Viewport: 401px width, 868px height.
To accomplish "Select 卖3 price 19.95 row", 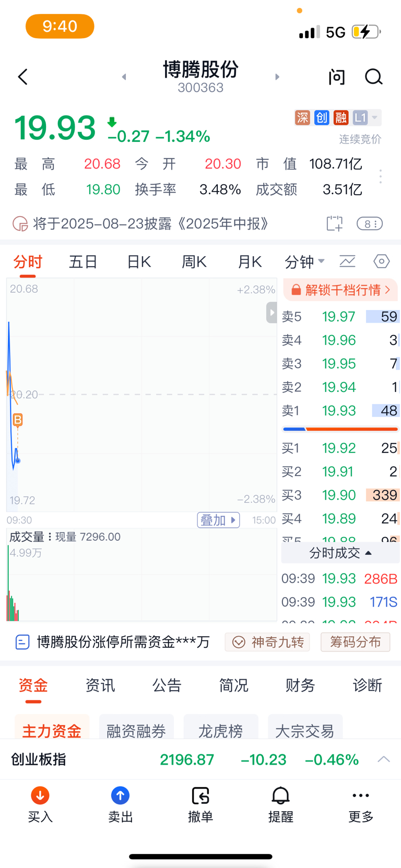I will tap(340, 364).
